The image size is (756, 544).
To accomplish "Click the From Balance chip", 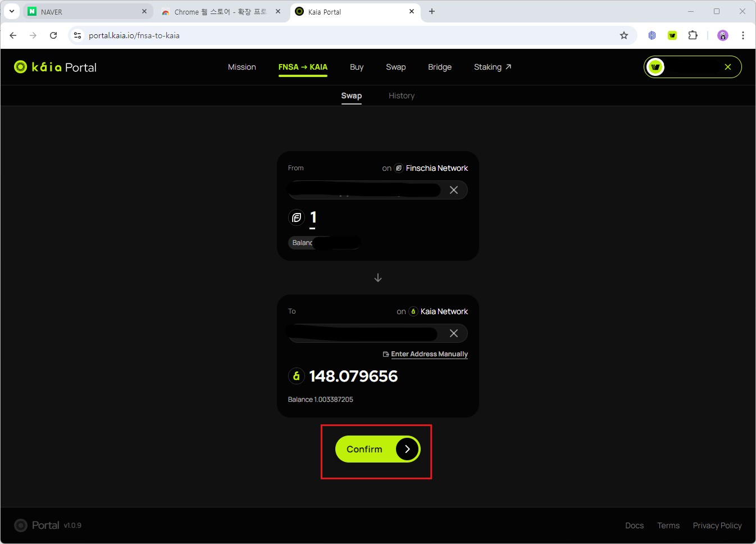I will pyautogui.click(x=325, y=243).
